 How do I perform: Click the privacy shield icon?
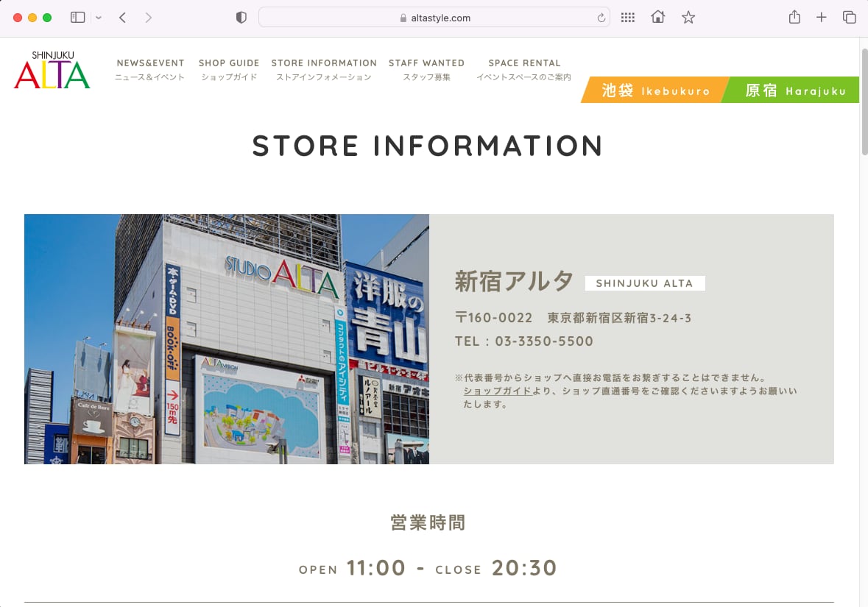[x=241, y=18]
